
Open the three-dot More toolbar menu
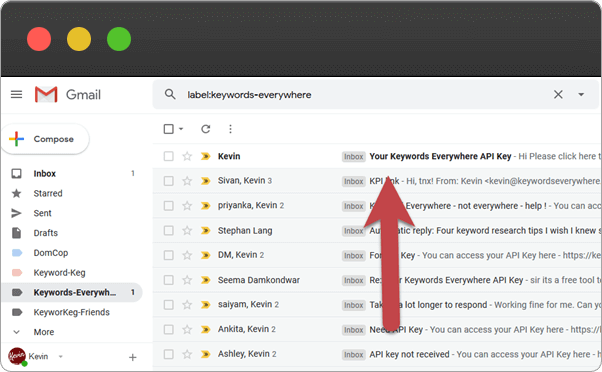point(230,129)
